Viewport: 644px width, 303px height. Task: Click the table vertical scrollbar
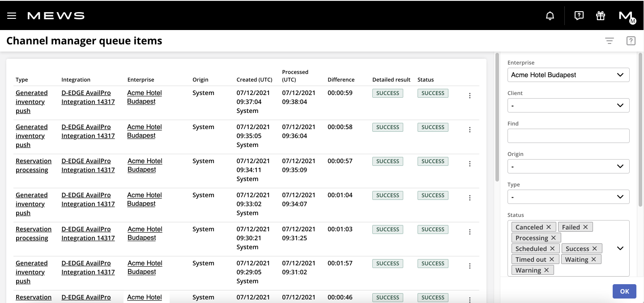point(497,117)
